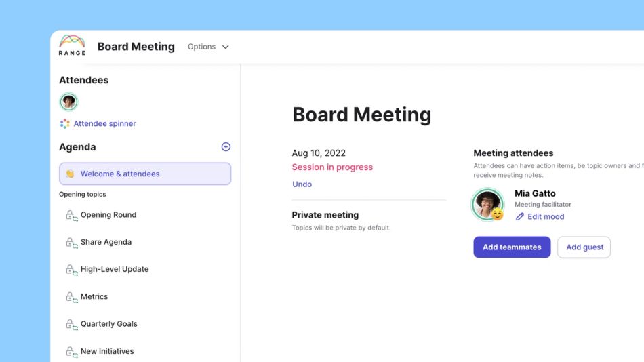This screenshot has height=362, width=644.
Task: Click the colorful Attendee spinner icon
Action: pos(64,123)
